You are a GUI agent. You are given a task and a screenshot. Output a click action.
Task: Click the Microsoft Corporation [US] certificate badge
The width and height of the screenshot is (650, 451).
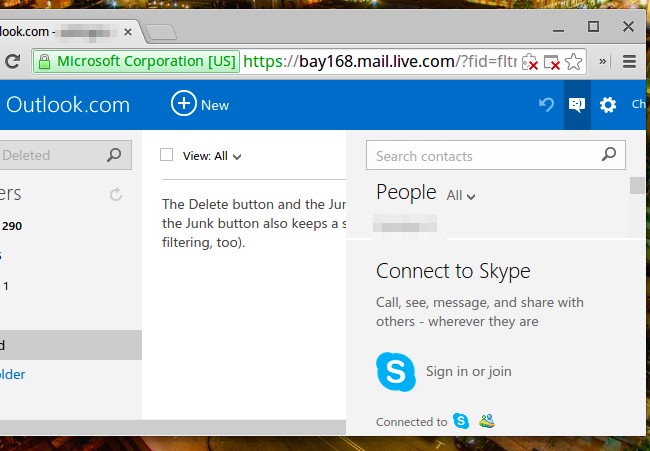(136, 62)
